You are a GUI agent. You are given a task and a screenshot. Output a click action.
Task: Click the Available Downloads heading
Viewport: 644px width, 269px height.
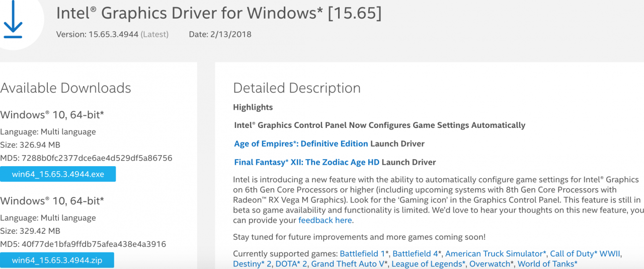coord(65,88)
